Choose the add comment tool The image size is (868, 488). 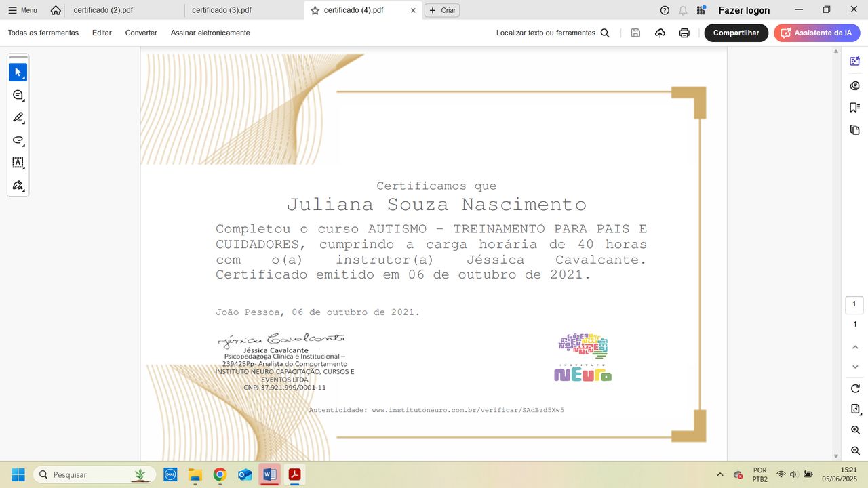click(18, 96)
